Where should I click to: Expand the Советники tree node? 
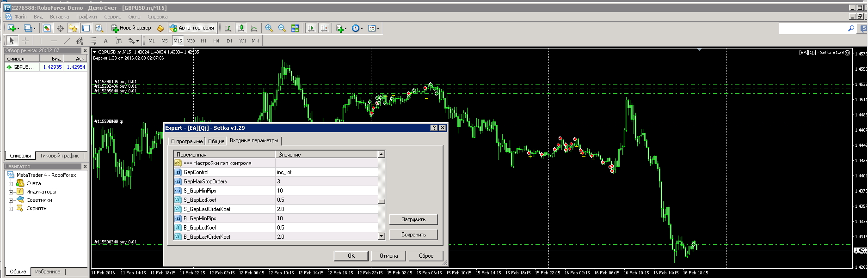pos(11,200)
